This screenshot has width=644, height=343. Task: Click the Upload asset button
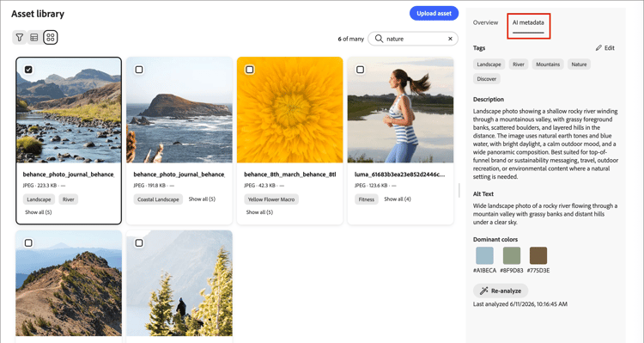click(434, 13)
